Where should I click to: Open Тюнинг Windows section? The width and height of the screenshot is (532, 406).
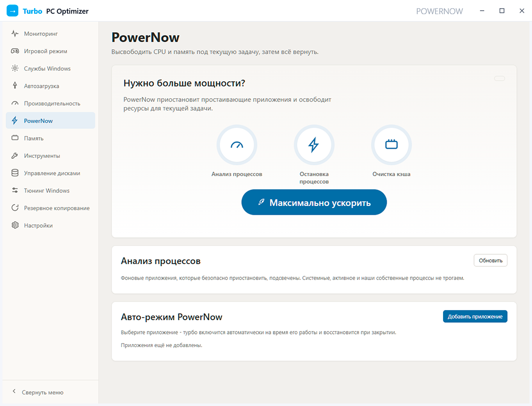[50, 190]
